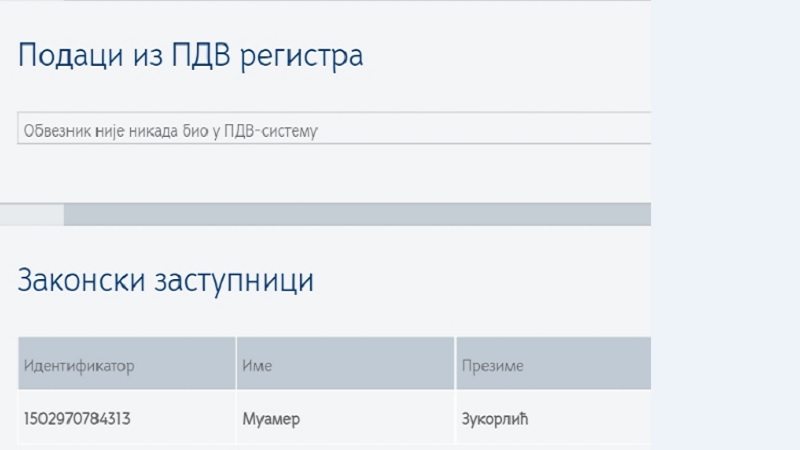Click the word Подаци in top heading
Screen dimensions: 800x450
click(x=70, y=56)
